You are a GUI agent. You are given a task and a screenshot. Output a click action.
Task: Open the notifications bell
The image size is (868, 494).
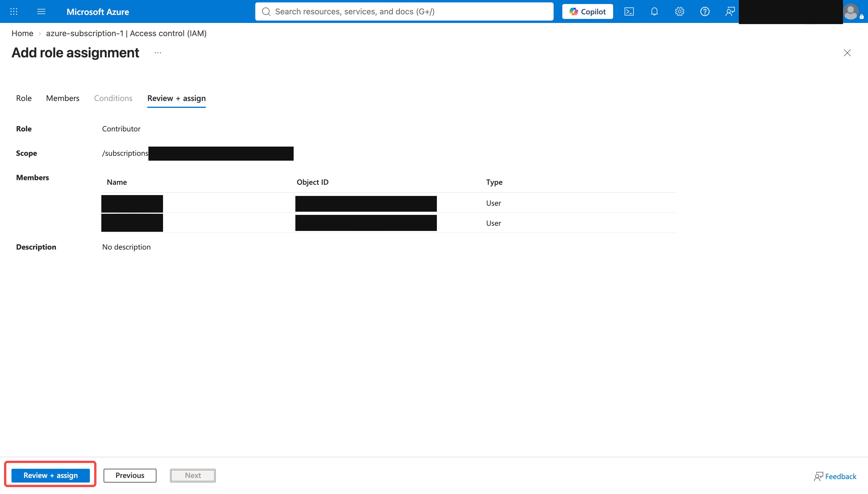(x=654, y=11)
